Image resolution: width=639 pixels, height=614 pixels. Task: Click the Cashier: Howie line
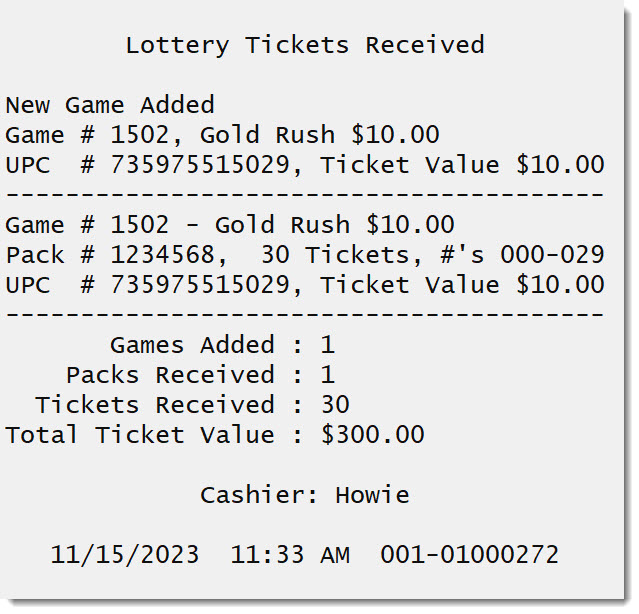tap(305, 495)
